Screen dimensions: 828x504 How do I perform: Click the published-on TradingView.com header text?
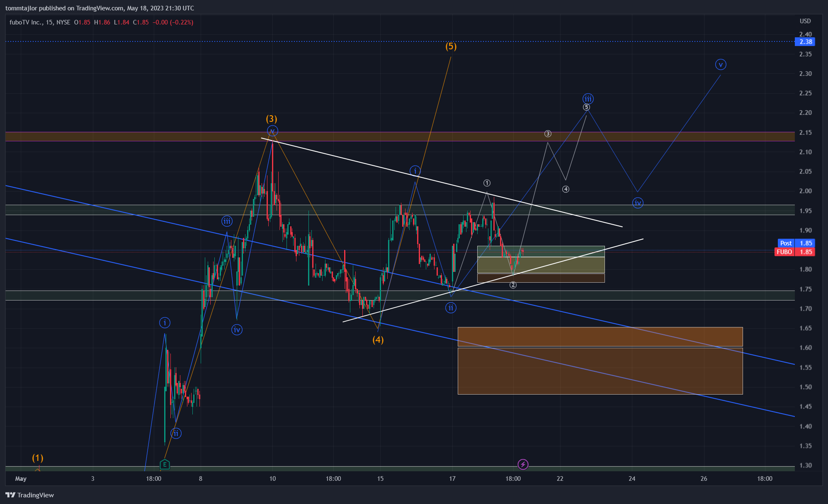[x=100, y=8]
